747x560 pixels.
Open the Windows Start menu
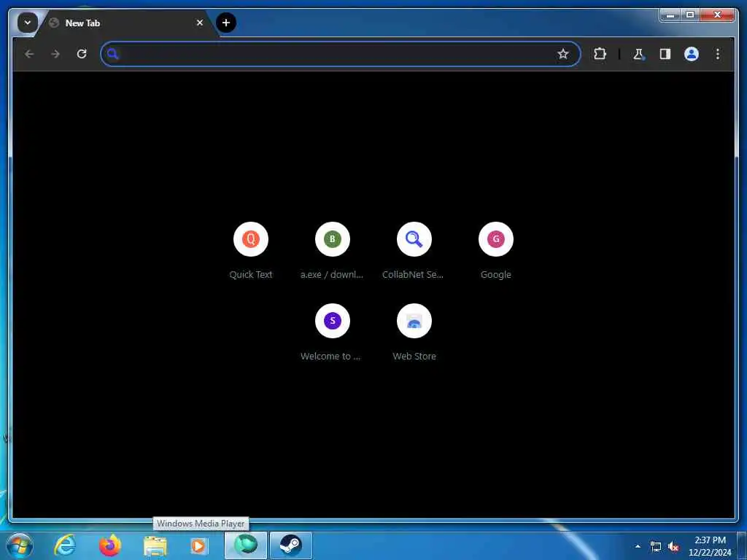[x=20, y=545]
